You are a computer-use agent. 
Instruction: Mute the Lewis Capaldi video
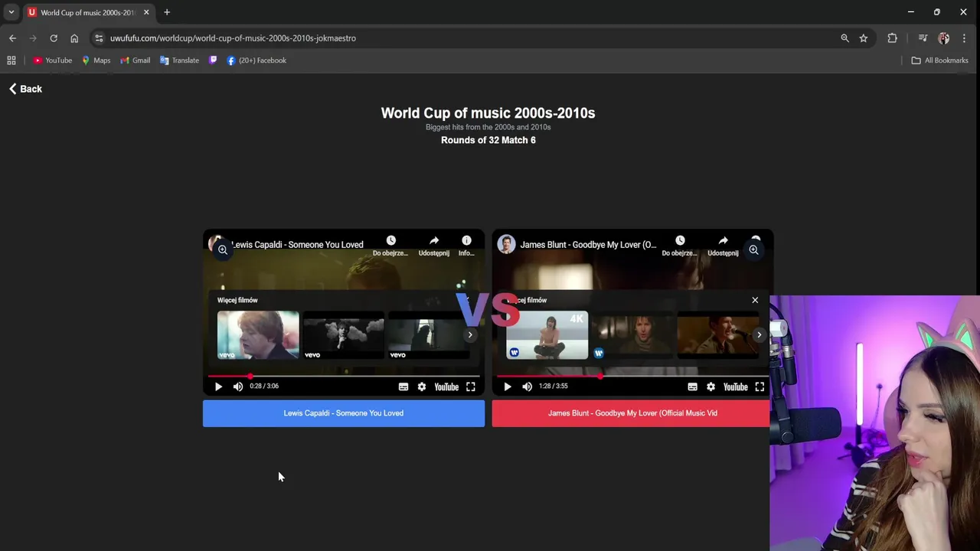(x=238, y=386)
